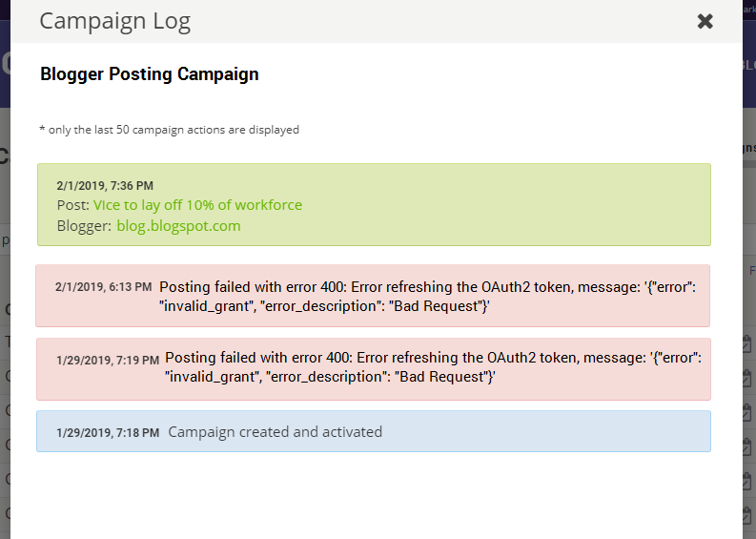Click the note about last 50 campaign actions
Viewport: 756px width, 539px height.
click(x=169, y=130)
